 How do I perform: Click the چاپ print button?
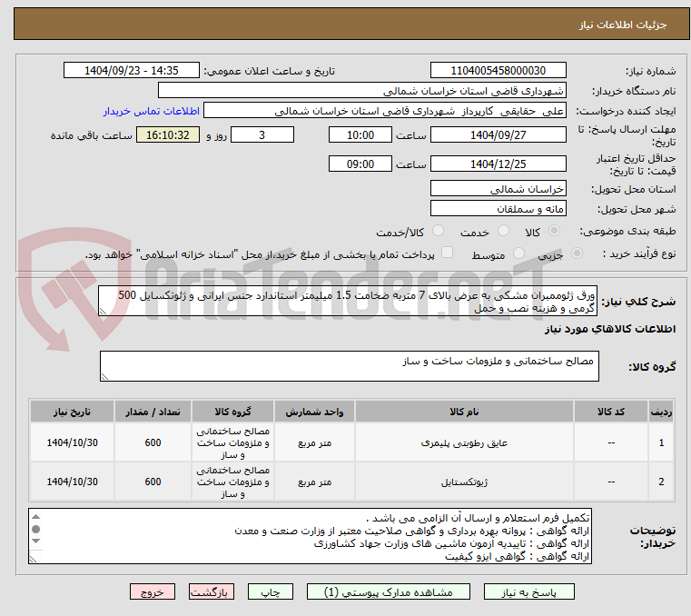tap(271, 591)
